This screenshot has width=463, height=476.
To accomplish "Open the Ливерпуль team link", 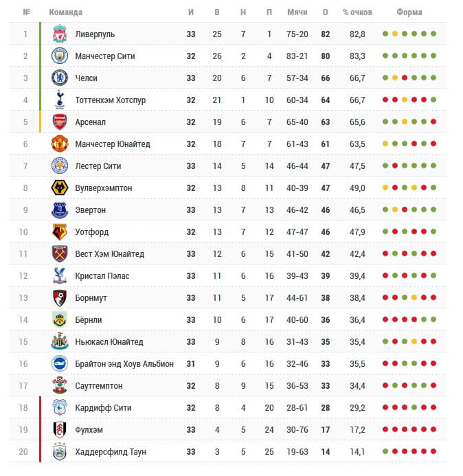I will (x=95, y=34).
